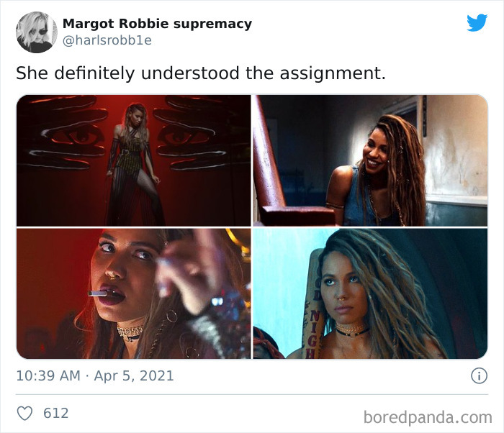Open the author's profile avatar
This screenshot has width=504, height=433.
(x=36, y=32)
